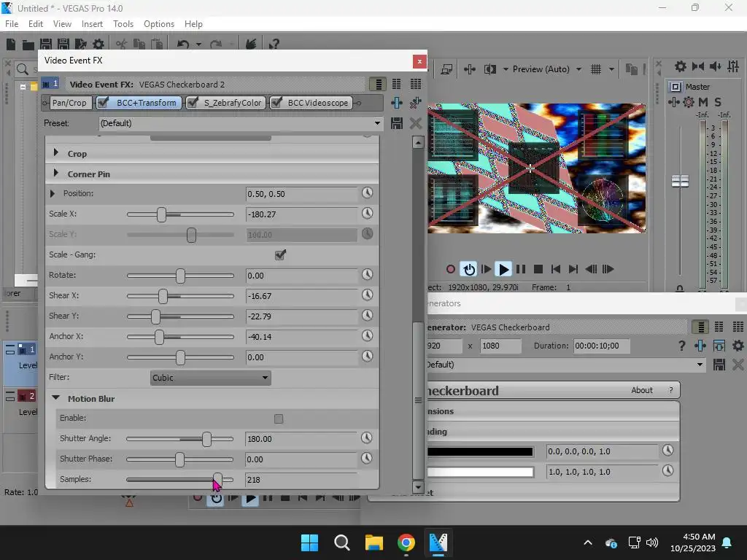
Task: Toggle S_ZebrafyColor plug-in checkbox
Action: tap(193, 102)
